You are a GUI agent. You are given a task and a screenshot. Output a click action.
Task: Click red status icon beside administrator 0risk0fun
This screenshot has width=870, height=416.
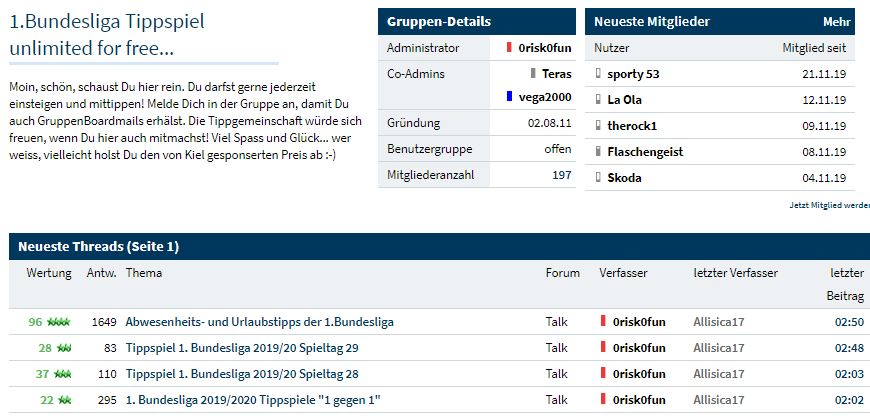[509, 48]
